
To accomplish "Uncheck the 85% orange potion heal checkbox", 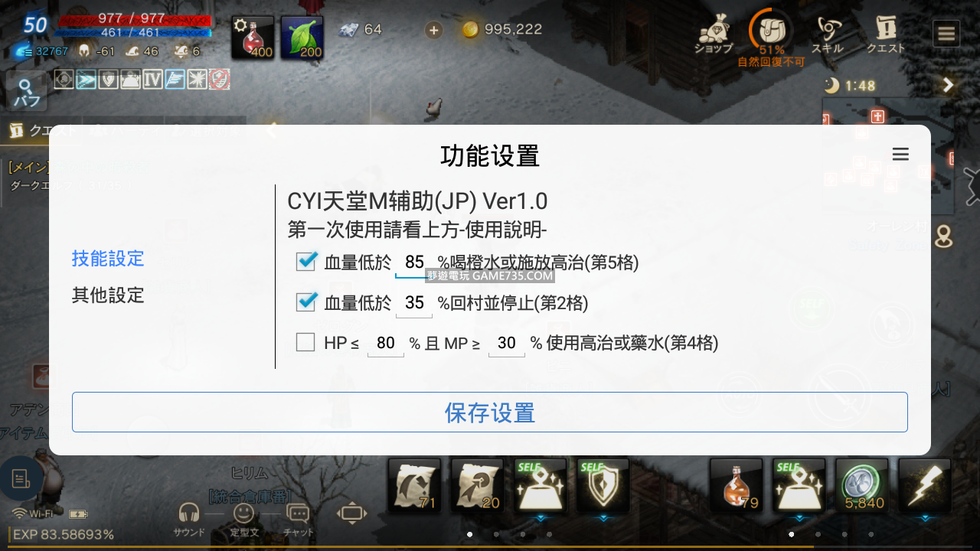I will (x=306, y=262).
